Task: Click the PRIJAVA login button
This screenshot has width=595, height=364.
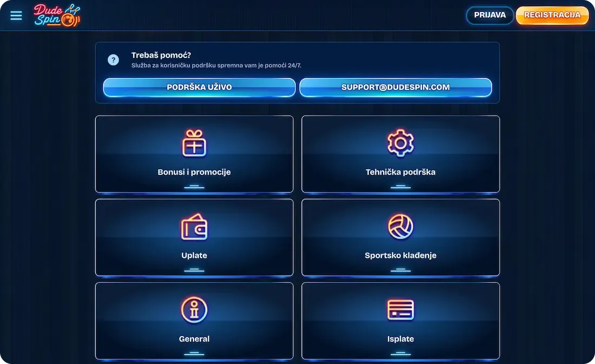Action: [490, 15]
